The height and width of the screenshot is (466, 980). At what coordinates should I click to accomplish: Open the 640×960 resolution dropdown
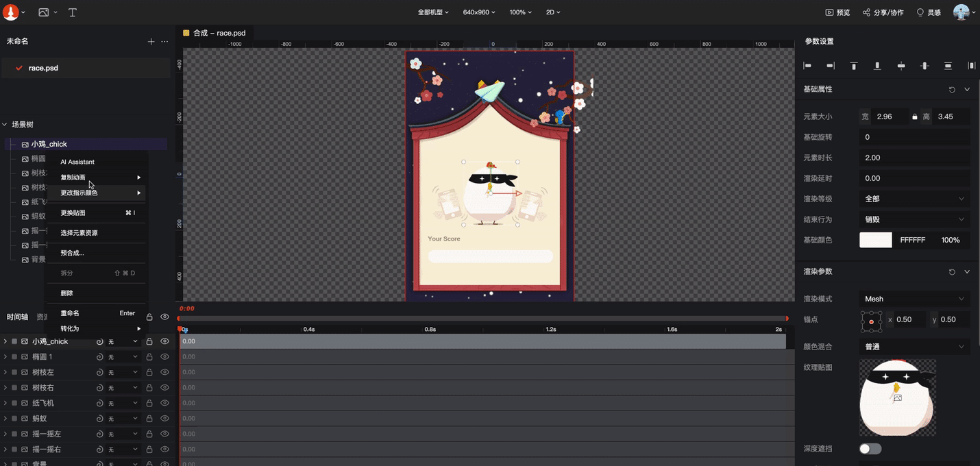479,12
